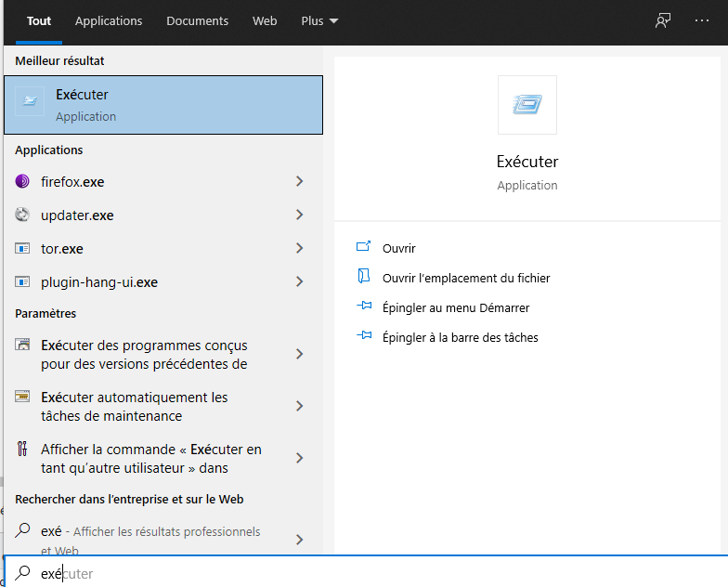The image size is (728, 587).
Task: Click the firefox.exe purple icon
Action: click(22, 181)
